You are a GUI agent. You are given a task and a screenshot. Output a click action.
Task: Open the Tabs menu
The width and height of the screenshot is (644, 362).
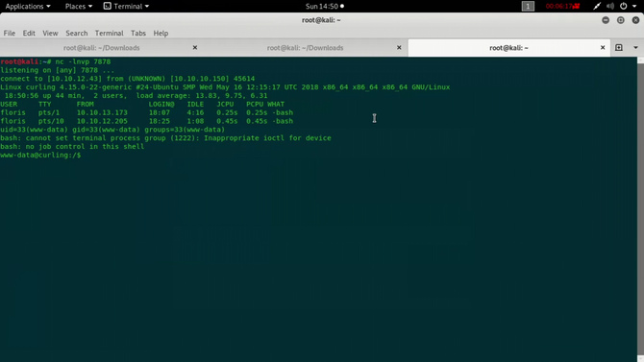[138, 34]
